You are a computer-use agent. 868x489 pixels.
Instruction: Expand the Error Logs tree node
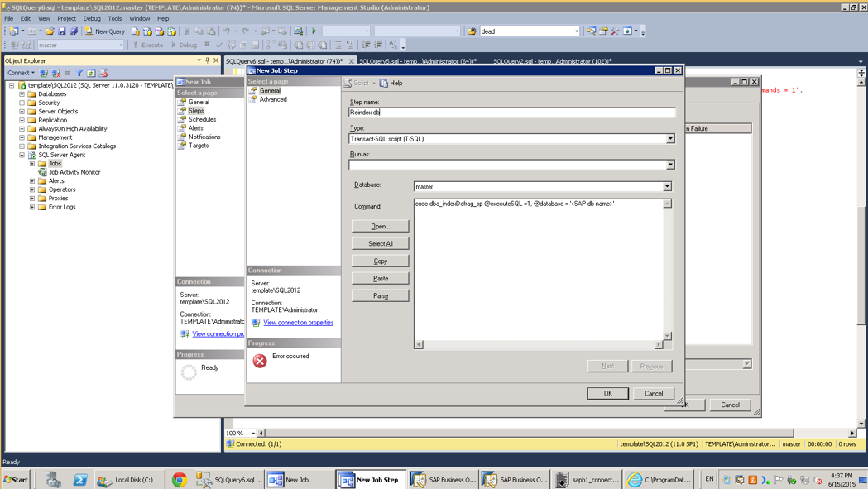click(32, 207)
